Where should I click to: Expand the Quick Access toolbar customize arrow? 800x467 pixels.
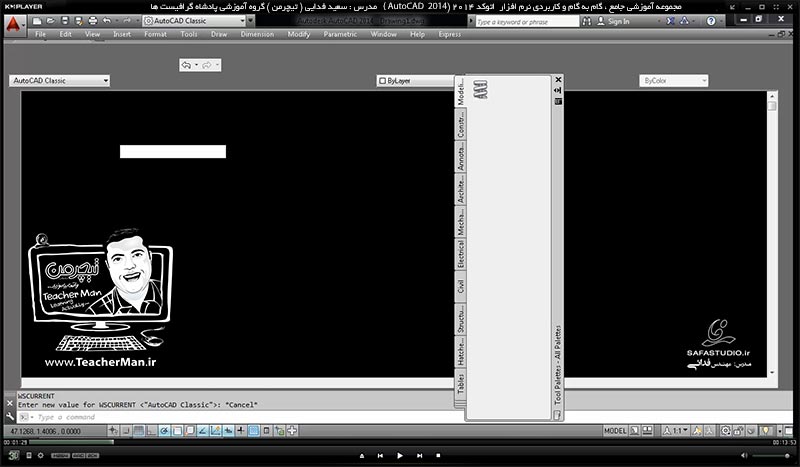click(251, 21)
